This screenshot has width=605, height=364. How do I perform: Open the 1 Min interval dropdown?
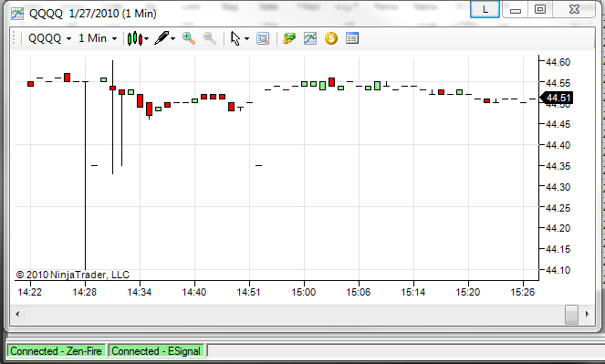click(98, 38)
